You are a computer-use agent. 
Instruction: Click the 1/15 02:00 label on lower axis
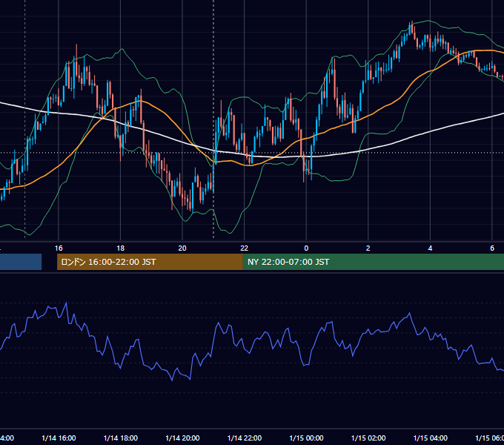click(368, 438)
